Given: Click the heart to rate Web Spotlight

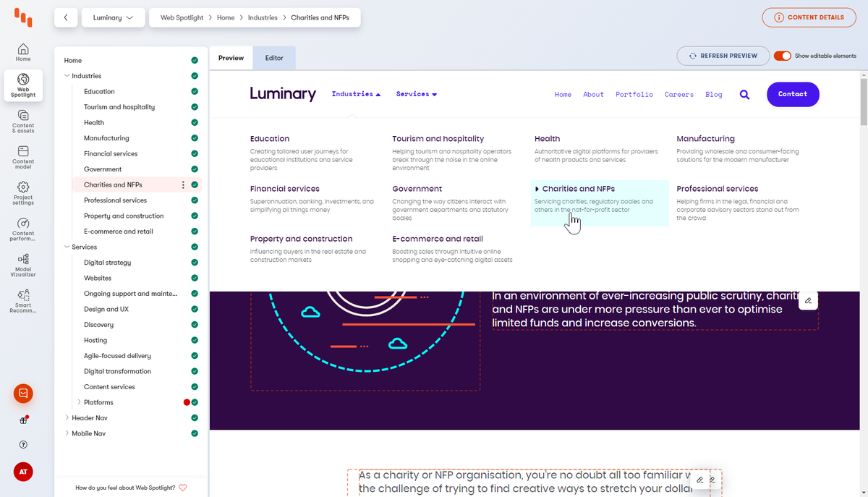Looking at the screenshot, I should 183,488.
